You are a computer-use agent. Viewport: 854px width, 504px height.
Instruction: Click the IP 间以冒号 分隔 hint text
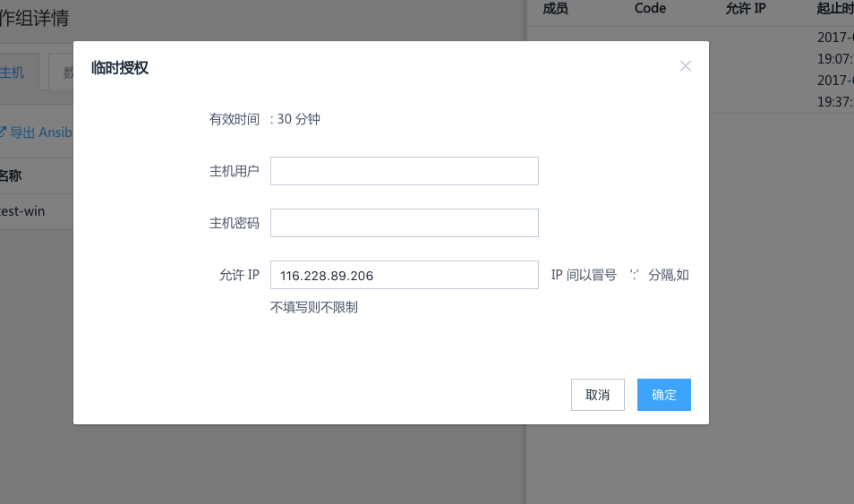(x=619, y=275)
